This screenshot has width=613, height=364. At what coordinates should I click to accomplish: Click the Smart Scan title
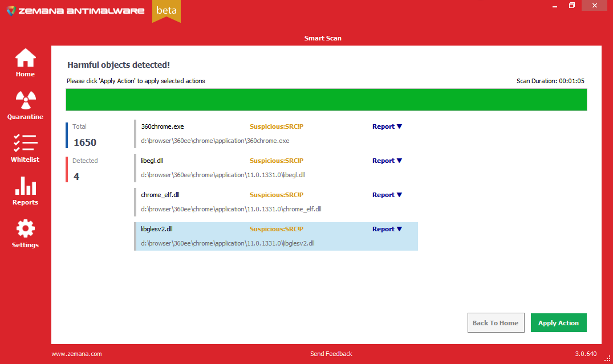click(x=323, y=38)
